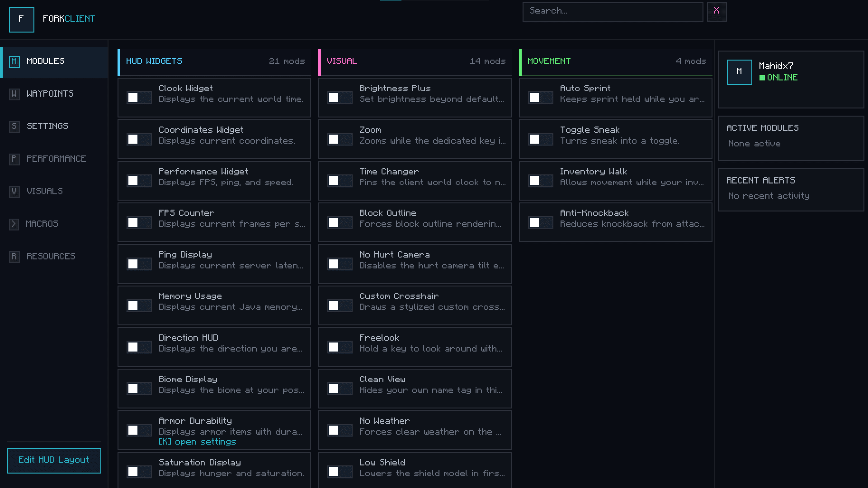Enable the Clock Widget toggle
Image resolution: width=868 pixels, height=488 pixels.
click(139, 98)
